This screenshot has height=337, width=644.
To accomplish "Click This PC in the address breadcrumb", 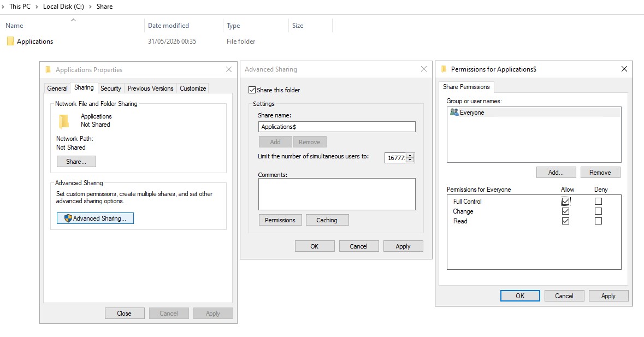I will (20, 7).
